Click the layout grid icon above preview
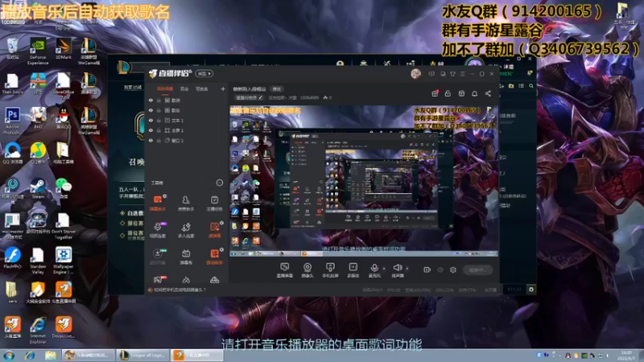The image size is (644, 362). pyautogui.click(x=461, y=93)
